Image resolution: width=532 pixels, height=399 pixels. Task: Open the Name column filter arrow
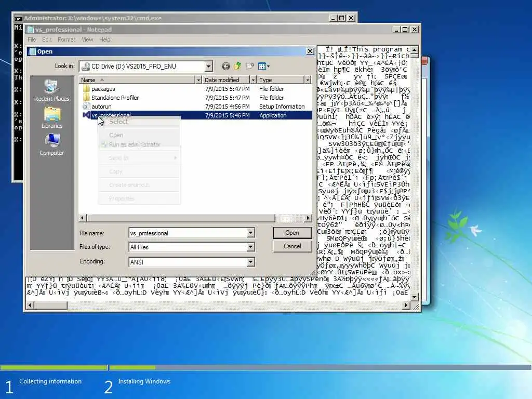(198, 80)
